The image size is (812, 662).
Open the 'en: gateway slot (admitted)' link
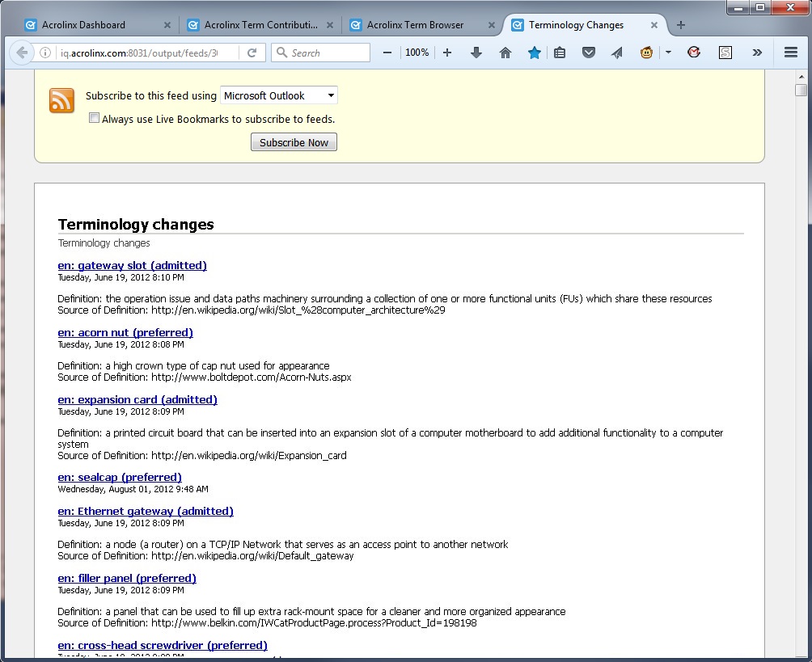click(x=132, y=265)
